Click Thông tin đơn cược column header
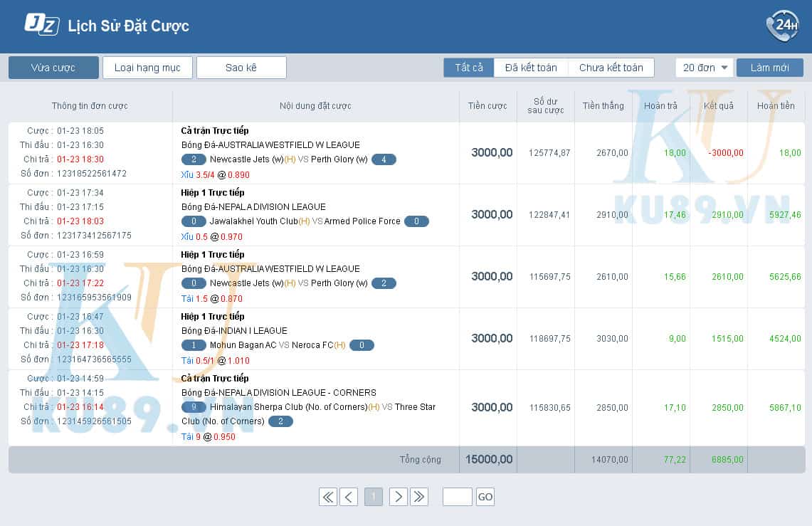 [90, 106]
